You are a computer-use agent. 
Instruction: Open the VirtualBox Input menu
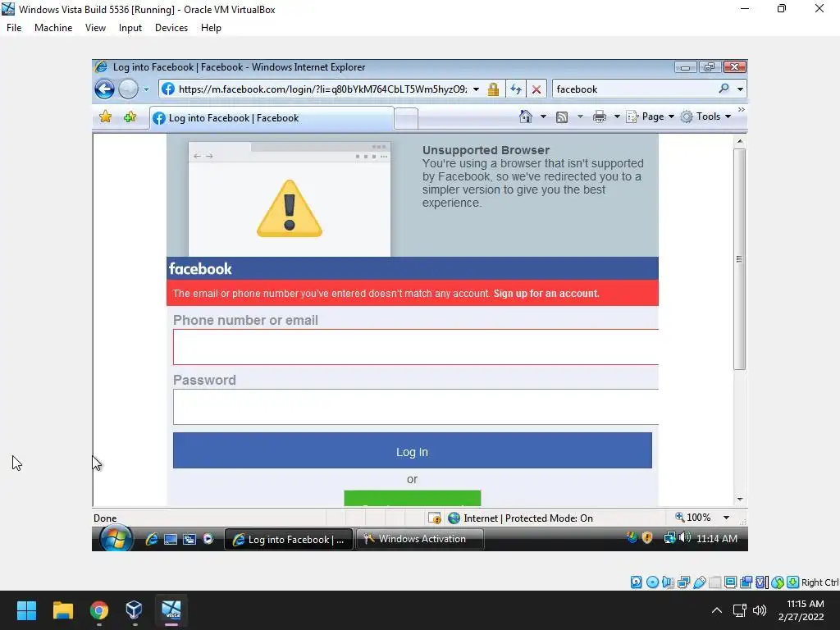(x=130, y=28)
